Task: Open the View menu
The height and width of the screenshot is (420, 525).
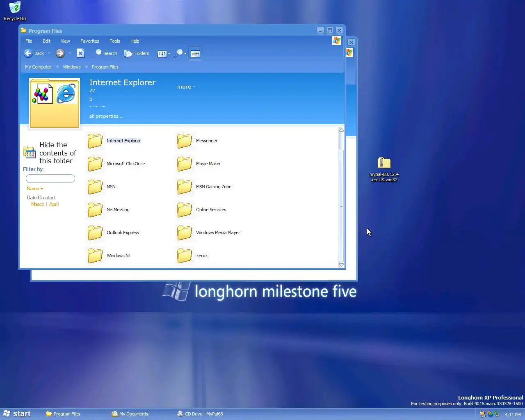Action: (65, 41)
